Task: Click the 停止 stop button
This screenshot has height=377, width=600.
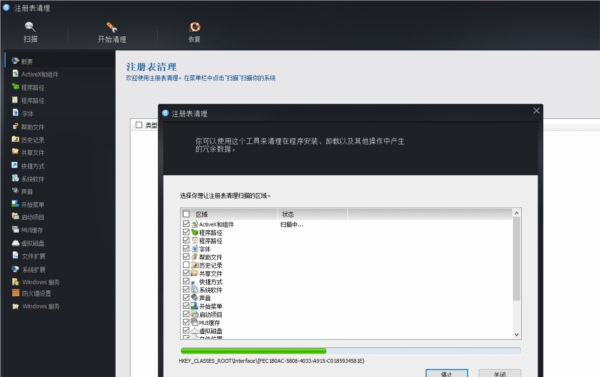Action: [447, 373]
